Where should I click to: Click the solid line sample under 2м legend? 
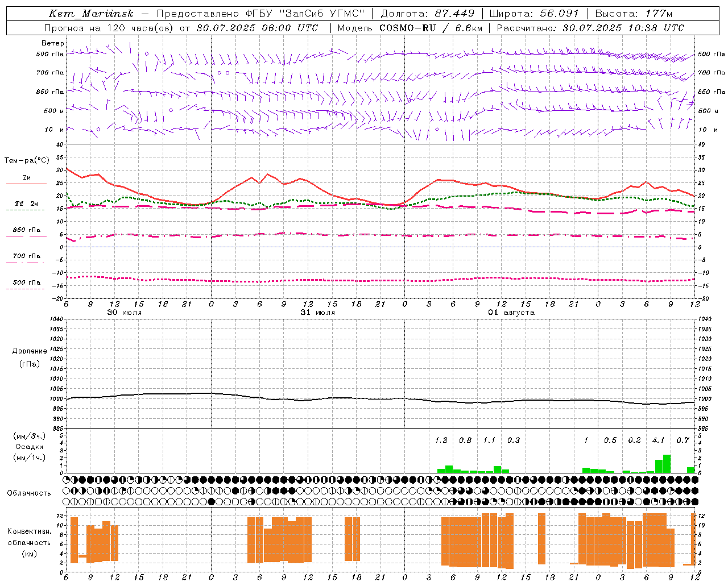pos(26,184)
